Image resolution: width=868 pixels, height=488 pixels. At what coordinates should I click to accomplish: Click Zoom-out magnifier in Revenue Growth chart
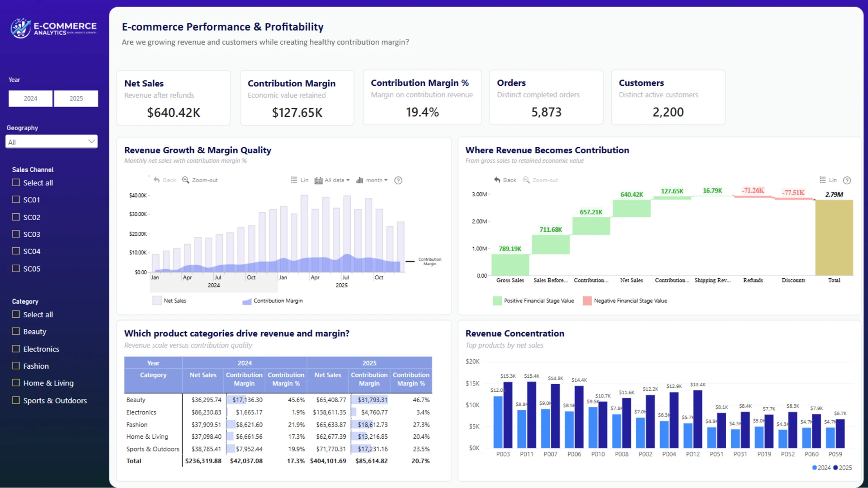[x=185, y=180]
